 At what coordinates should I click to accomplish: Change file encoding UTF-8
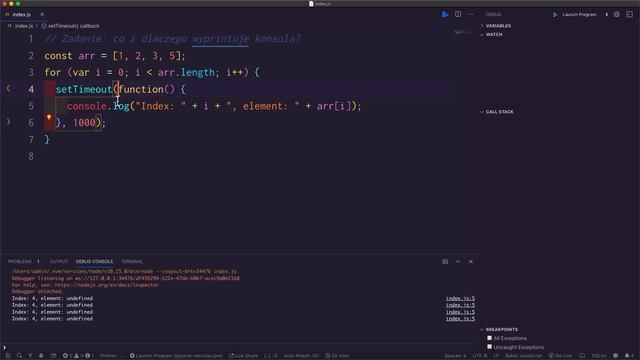pyautogui.click(x=480, y=356)
